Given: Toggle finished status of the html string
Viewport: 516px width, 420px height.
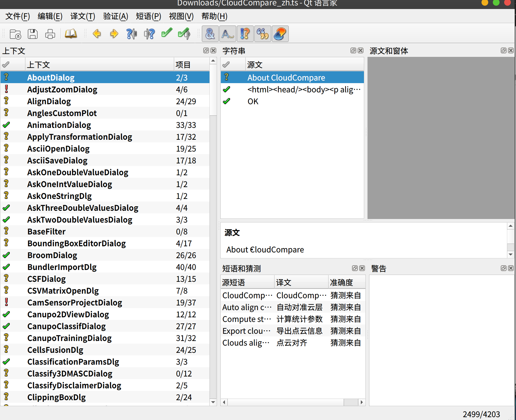Looking at the screenshot, I should click(x=226, y=90).
